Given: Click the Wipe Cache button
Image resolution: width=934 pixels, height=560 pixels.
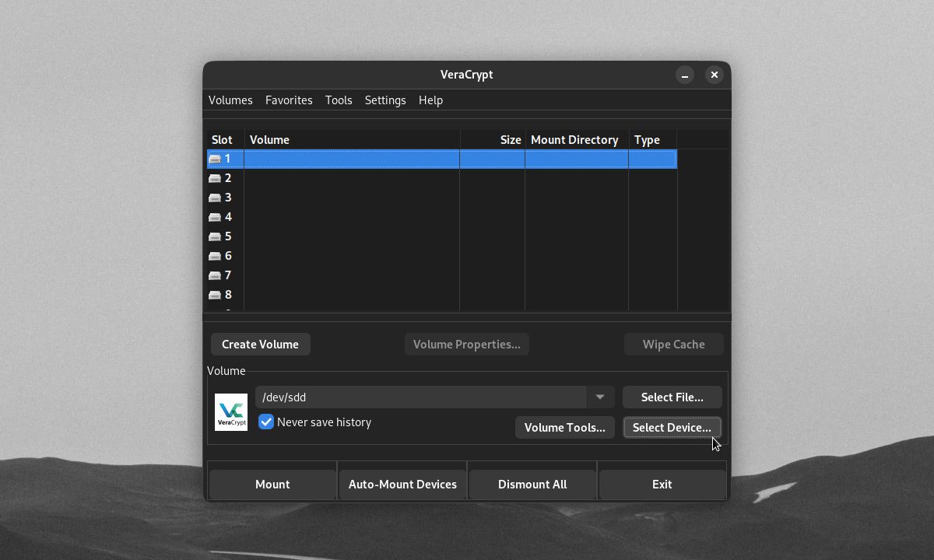Looking at the screenshot, I should click(674, 345).
